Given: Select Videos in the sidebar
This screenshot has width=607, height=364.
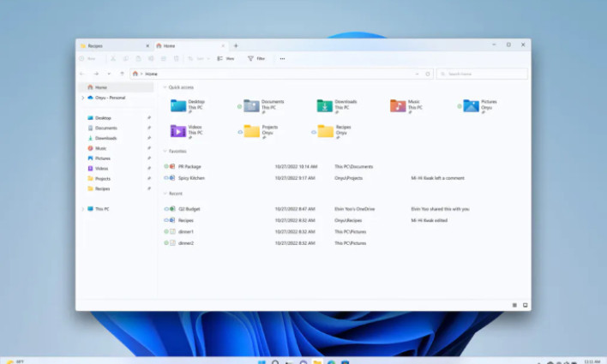Looking at the screenshot, I should point(98,168).
